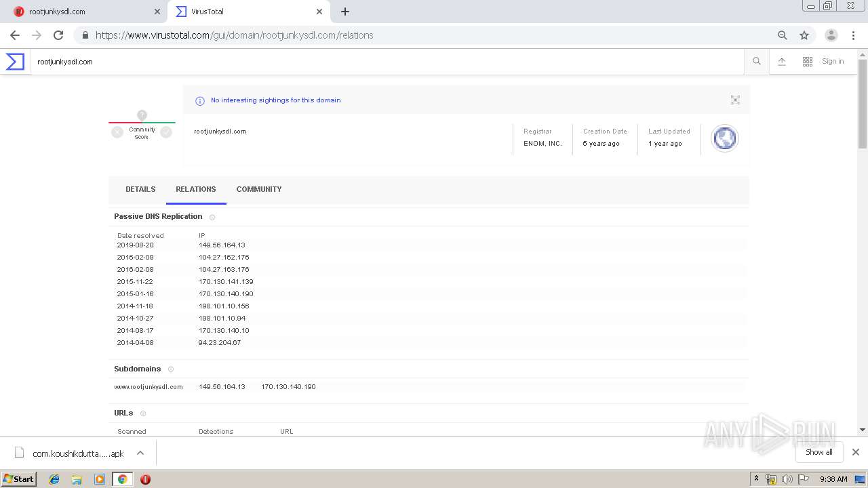The height and width of the screenshot is (488, 868).
Task: Click the globe domain icon
Action: tap(724, 138)
